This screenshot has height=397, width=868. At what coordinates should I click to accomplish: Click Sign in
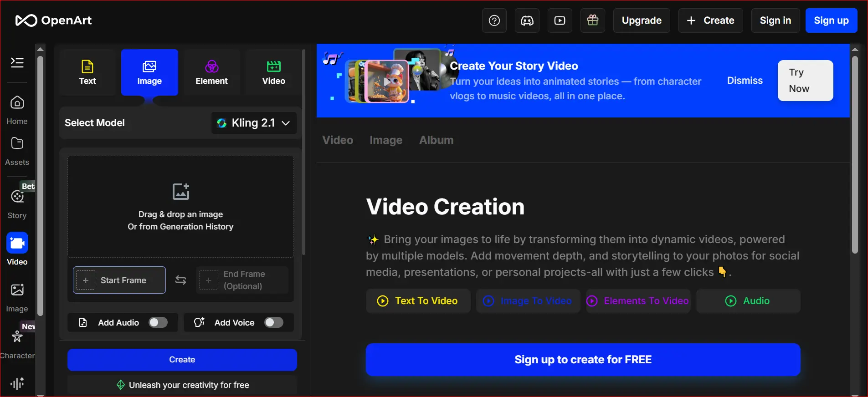pos(775,20)
